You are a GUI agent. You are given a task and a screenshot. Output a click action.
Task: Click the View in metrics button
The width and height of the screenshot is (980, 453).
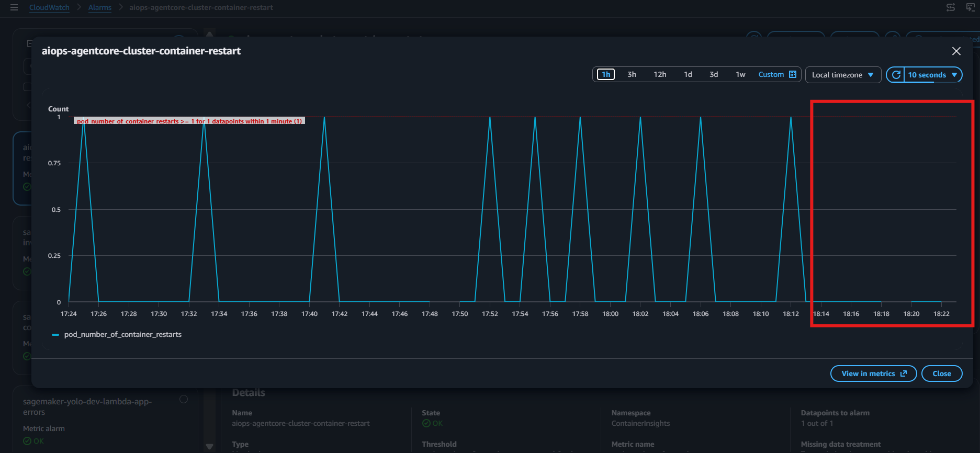(873, 373)
